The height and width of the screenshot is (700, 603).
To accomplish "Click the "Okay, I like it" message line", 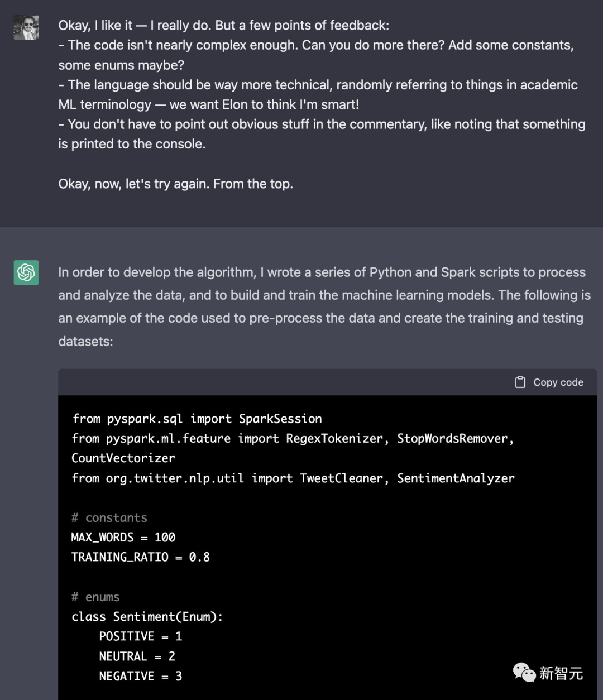I will tap(223, 25).
